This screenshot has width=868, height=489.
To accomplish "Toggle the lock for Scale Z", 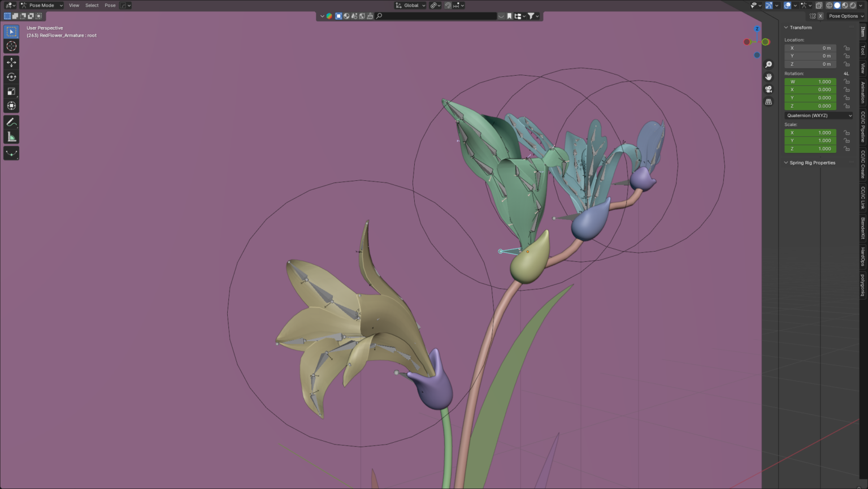I will (847, 149).
